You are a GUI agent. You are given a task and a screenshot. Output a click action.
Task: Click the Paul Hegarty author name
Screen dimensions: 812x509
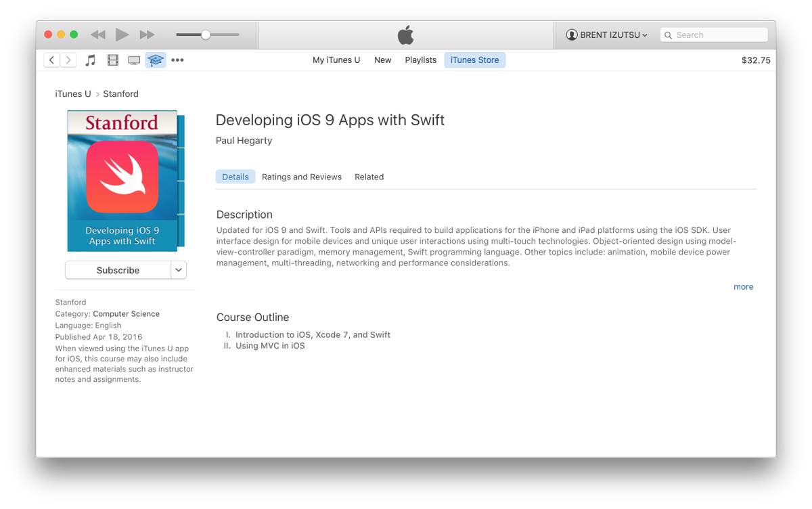point(244,141)
